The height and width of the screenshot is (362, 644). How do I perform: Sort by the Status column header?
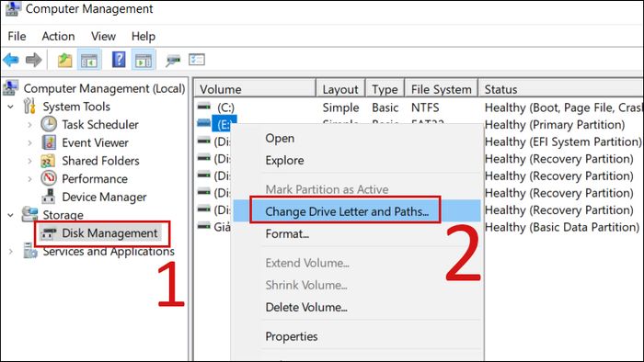560,89
